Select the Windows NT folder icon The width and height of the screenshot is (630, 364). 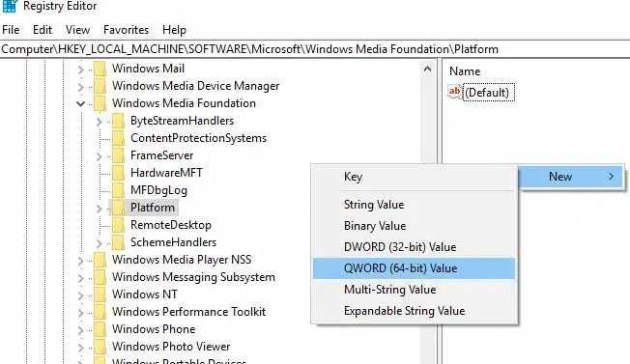(x=100, y=294)
